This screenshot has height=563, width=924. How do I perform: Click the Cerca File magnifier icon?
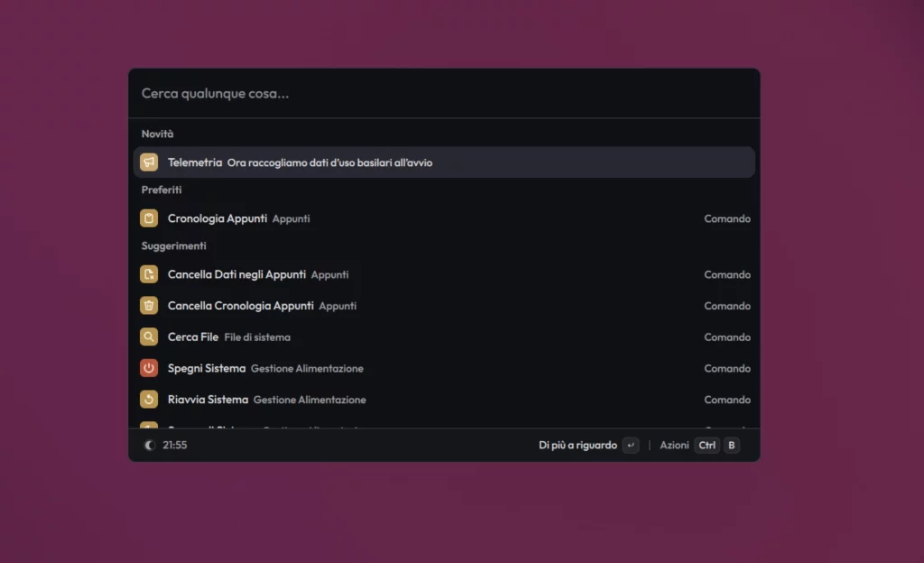coord(149,337)
